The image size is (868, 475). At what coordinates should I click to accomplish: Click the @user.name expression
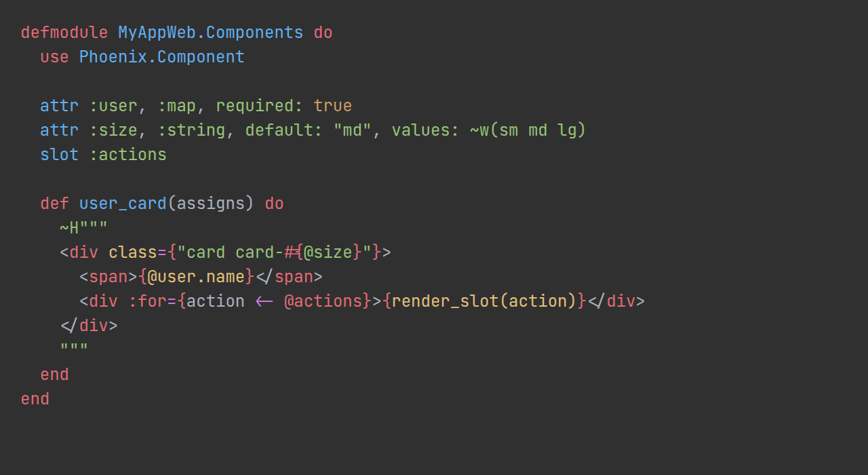click(196, 277)
